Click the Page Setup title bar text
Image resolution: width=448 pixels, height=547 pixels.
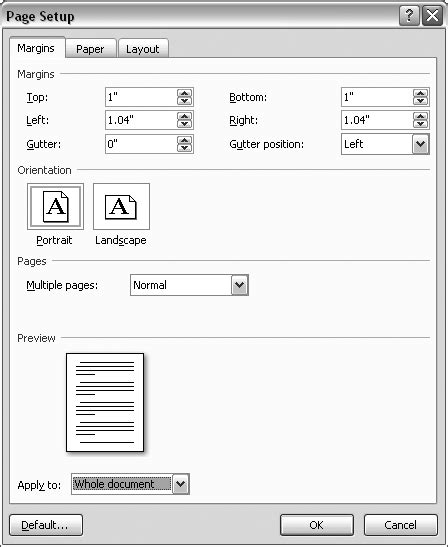pos(40,16)
